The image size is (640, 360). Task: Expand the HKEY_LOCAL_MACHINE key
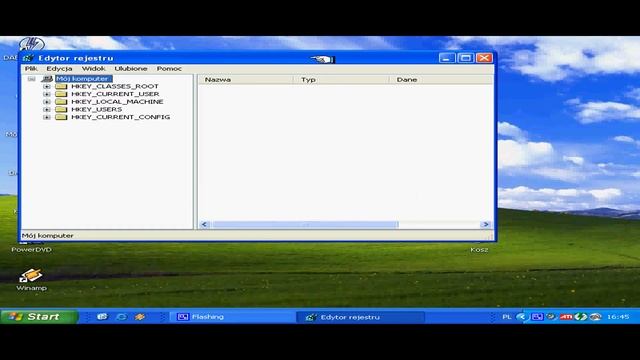[47, 102]
